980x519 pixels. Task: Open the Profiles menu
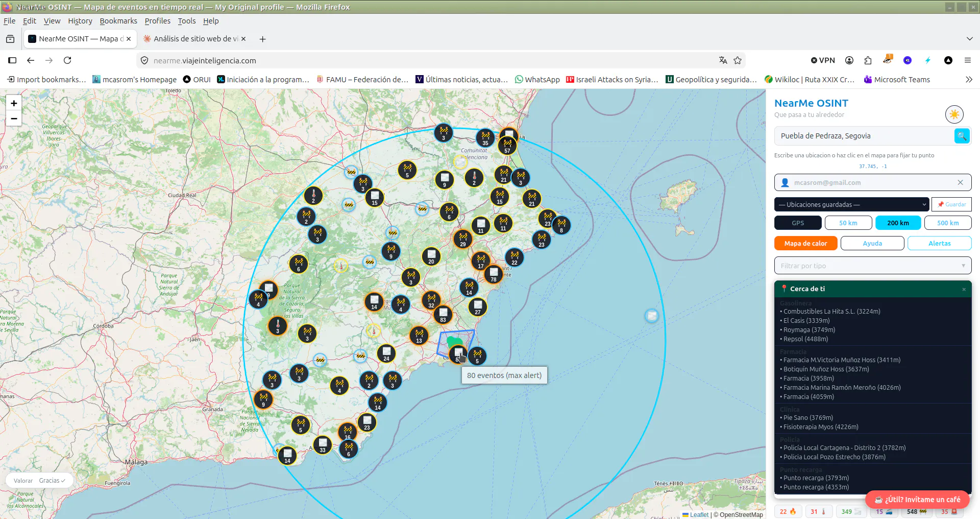[x=157, y=21]
